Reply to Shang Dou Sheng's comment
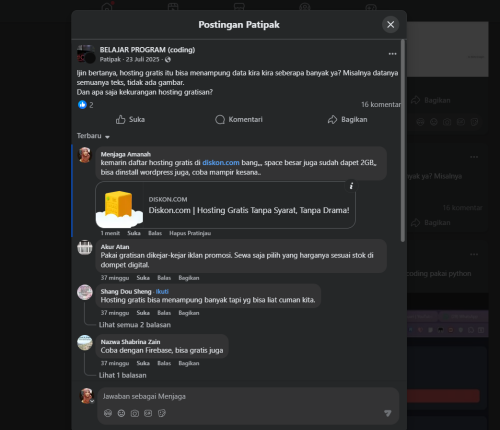Image resolution: width=500 pixels, height=430 pixels. pos(164,313)
